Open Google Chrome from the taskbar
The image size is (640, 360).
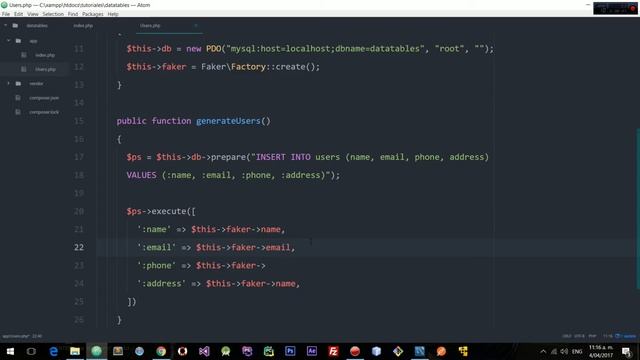pos(161,351)
